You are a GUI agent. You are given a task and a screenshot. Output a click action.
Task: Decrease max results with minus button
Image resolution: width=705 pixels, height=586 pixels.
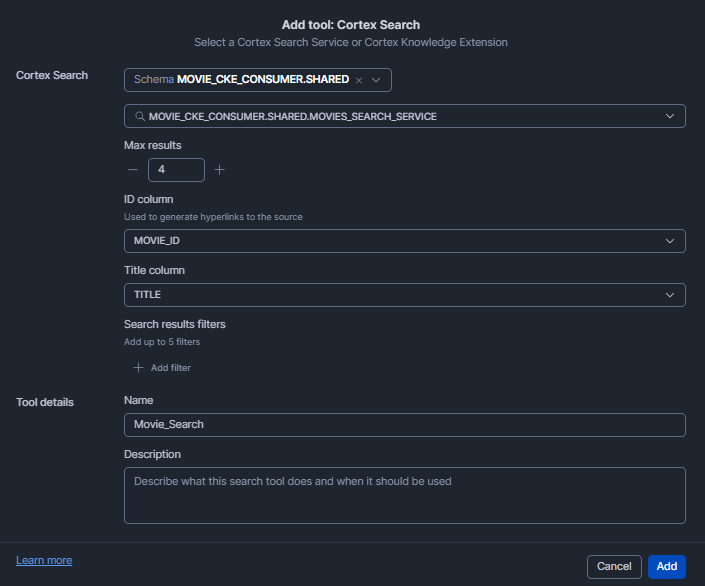[x=133, y=170]
